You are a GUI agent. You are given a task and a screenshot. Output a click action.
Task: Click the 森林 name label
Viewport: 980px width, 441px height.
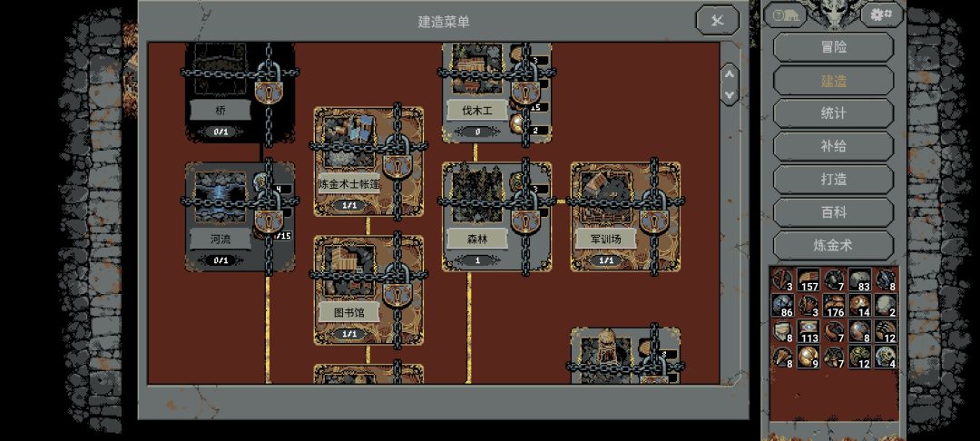(x=477, y=240)
